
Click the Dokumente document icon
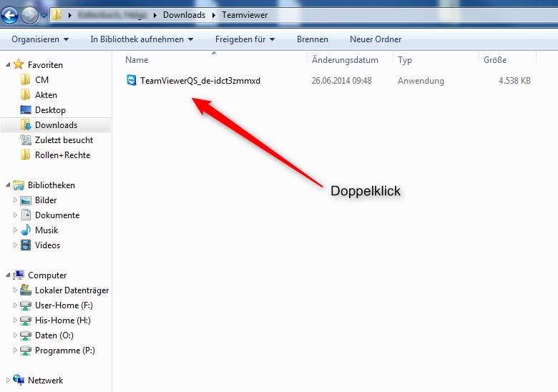click(26, 215)
